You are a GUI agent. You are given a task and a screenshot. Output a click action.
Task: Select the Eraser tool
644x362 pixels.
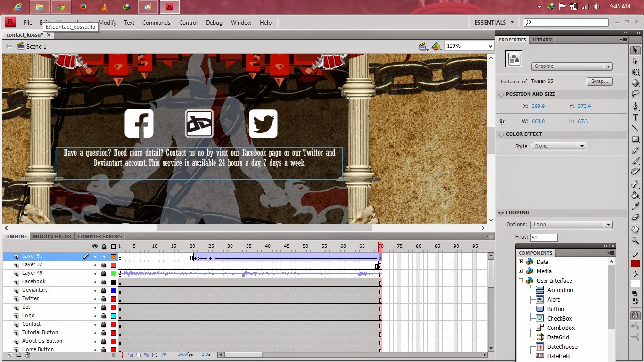(x=636, y=217)
